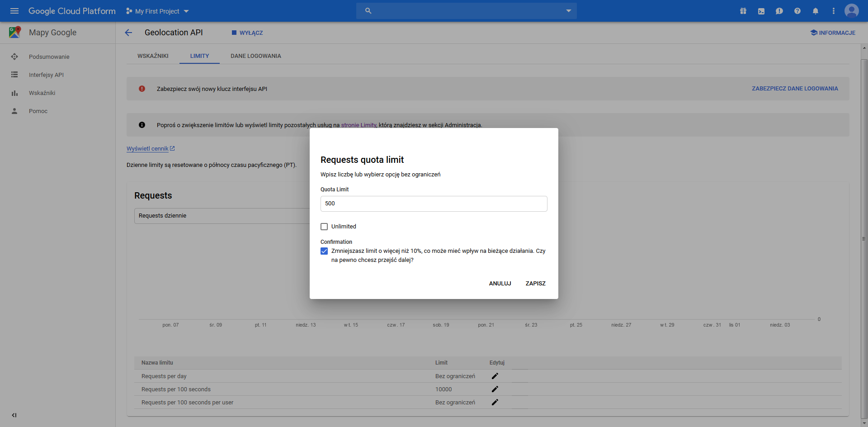Click the Podsumowanie sidebar icon
The width and height of the screenshot is (868, 427).
pos(14,57)
